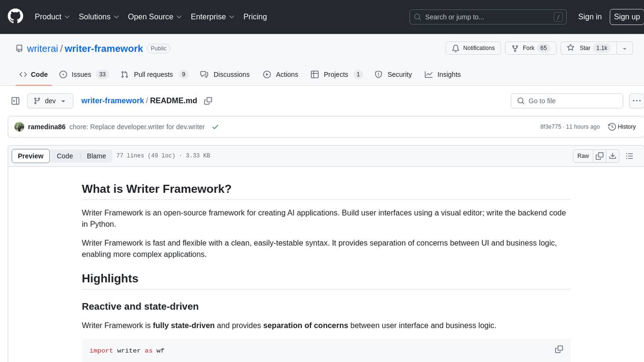Open the Product menu

(52, 17)
